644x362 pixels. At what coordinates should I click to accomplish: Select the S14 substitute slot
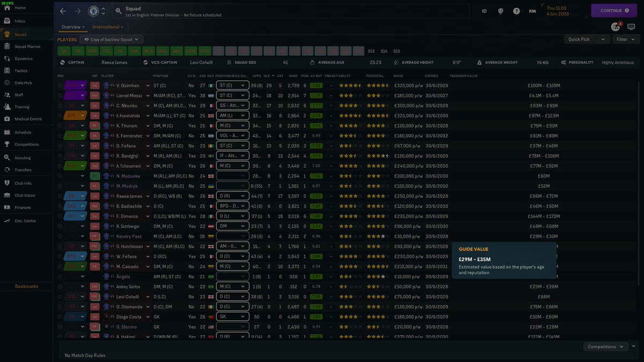384,51
